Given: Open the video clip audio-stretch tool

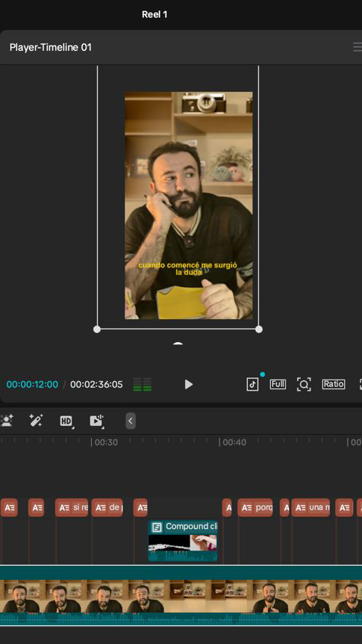Looking at the screenshot, I should click(x=96, y=421).
